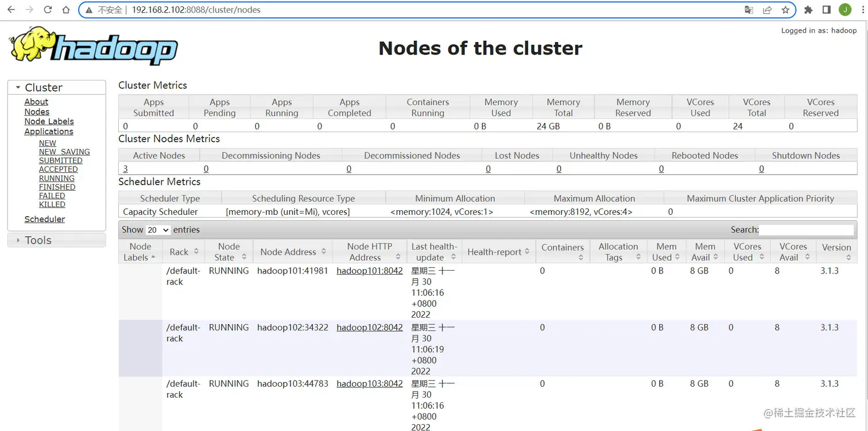
Task: Open the extensions puzzle icon
Action: point(808,10)
